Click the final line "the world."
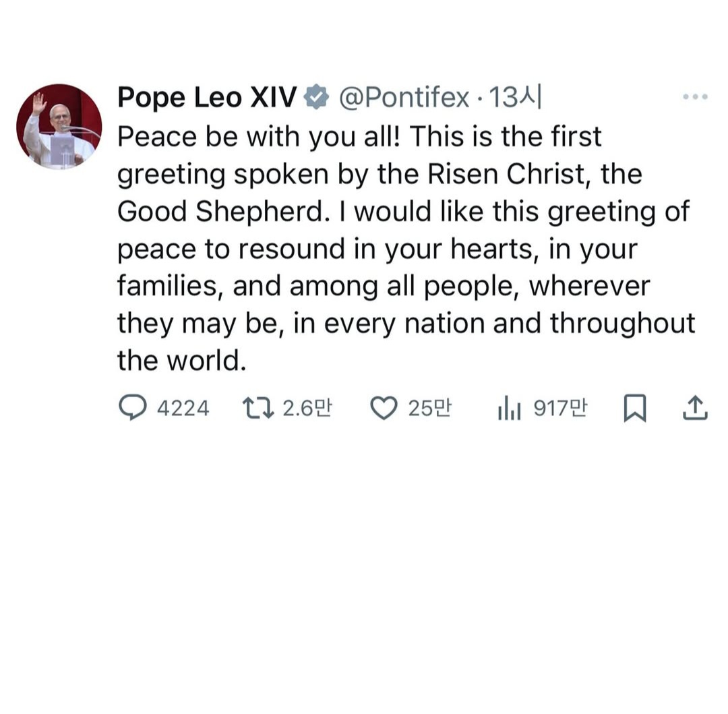The image size is (728, 714). (x=181, y=361)
